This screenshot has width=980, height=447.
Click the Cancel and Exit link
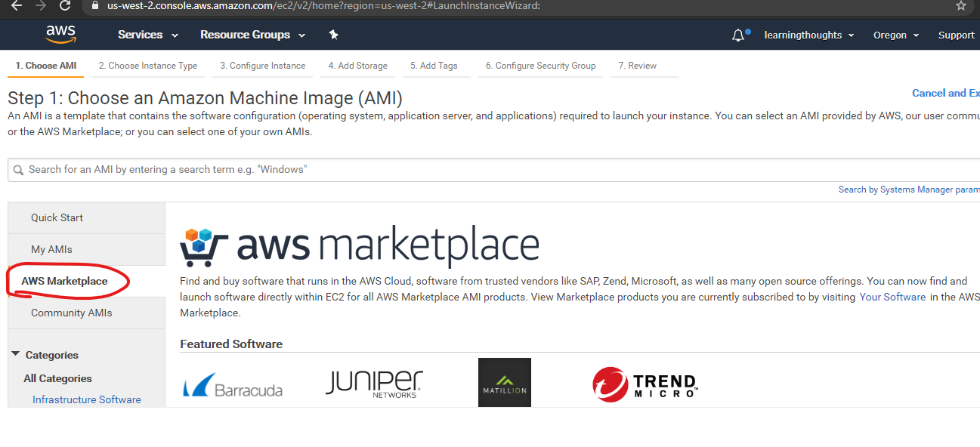point(945,93)
